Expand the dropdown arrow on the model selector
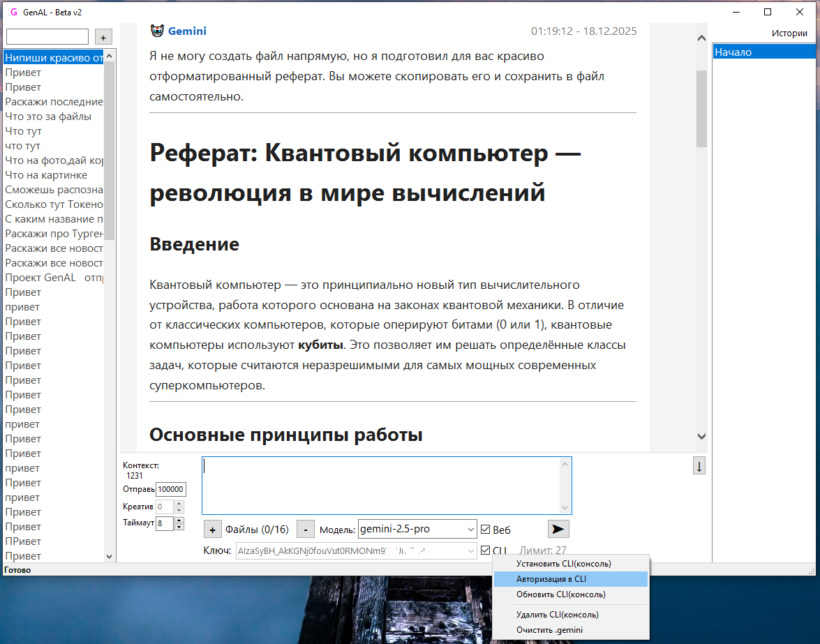 470,529
